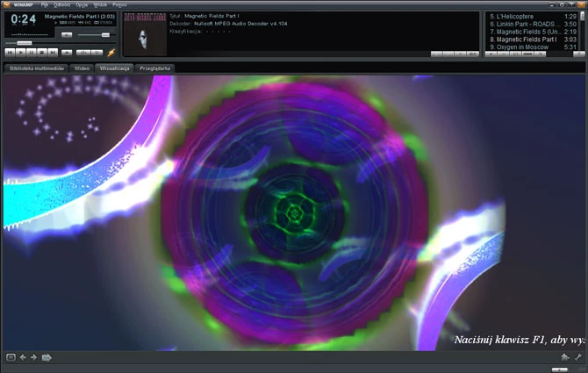Skip to the previous track
588x373 pixels.
(10, 53)
